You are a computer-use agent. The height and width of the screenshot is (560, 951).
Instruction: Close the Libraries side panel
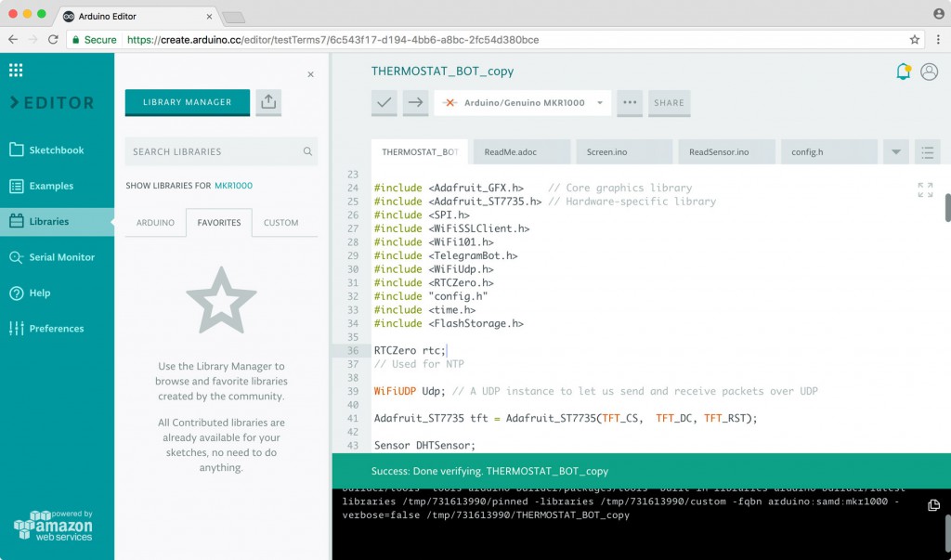[x=310, y=74]
